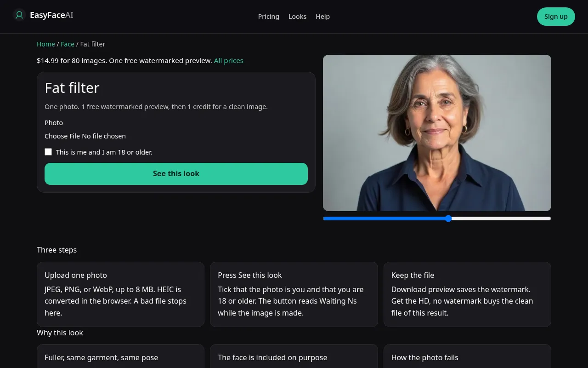Go to the Looks page
Screen dimensions: 588x368
pyautogui.click(x=297, y=17)
